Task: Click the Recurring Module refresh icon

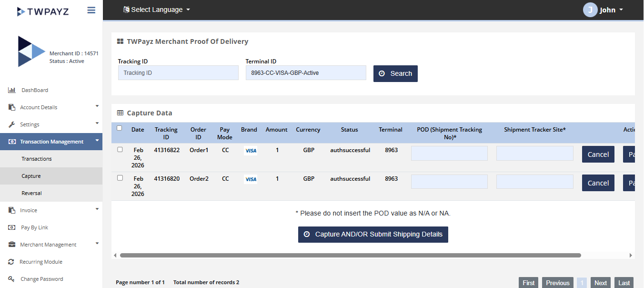Action: (11, 262)
